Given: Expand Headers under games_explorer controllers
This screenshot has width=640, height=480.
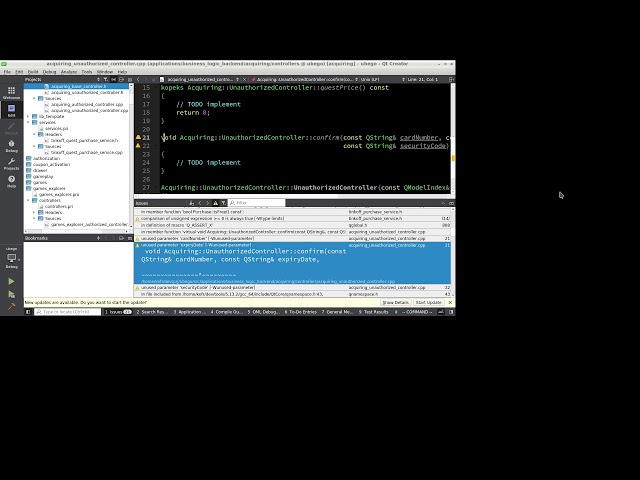Looking at the screenshot, I should coord(34,212).
